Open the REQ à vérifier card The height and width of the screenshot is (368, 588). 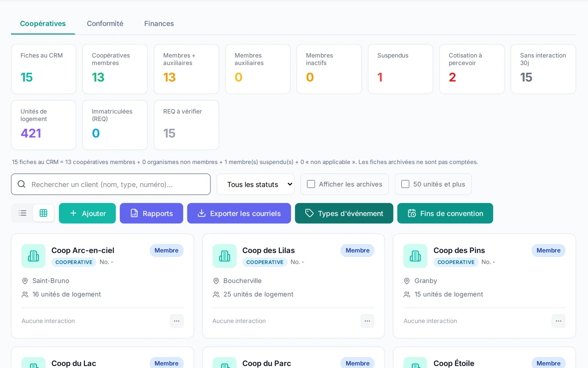186,125
